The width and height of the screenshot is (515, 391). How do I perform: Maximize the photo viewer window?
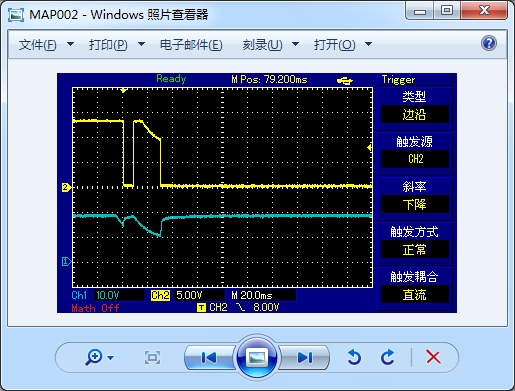coord(447,11)
